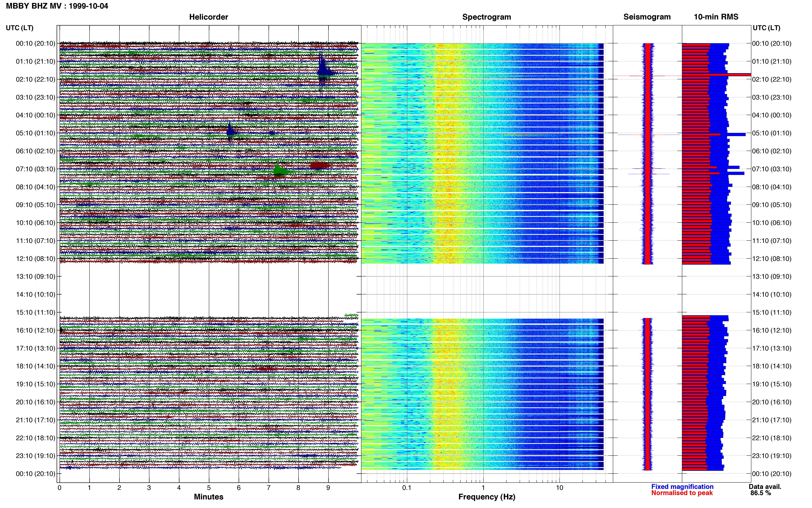Click the 'Data avail.' label
Screen dimensions: 812x508
coord(765,486)
